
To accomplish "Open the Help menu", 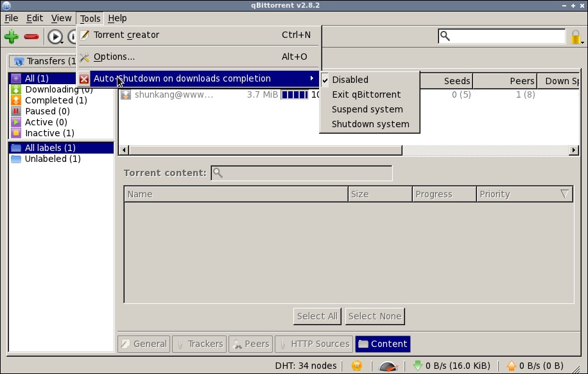I will click(x=117, y=18).
